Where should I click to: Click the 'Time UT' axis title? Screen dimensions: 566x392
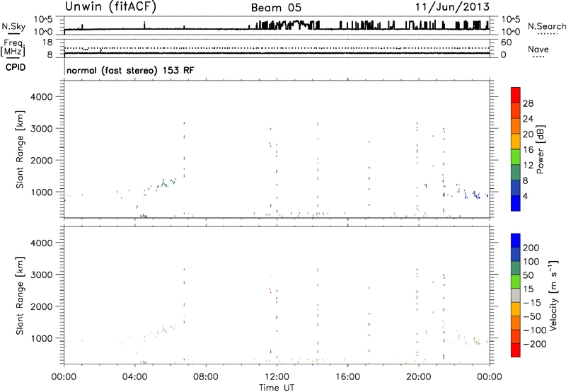(277, 387)
